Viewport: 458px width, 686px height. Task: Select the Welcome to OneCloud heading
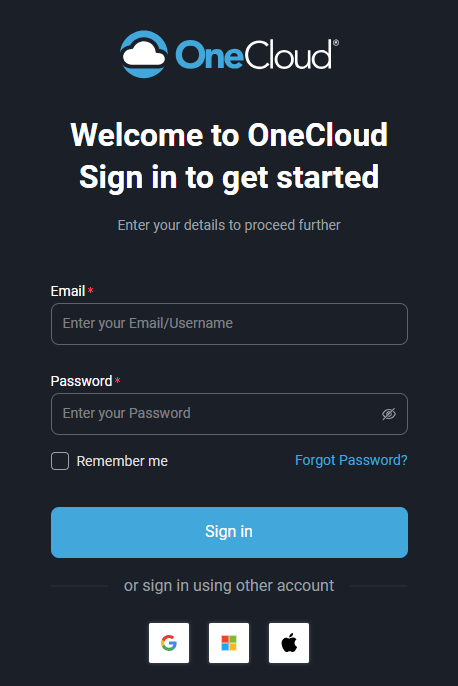229,134
